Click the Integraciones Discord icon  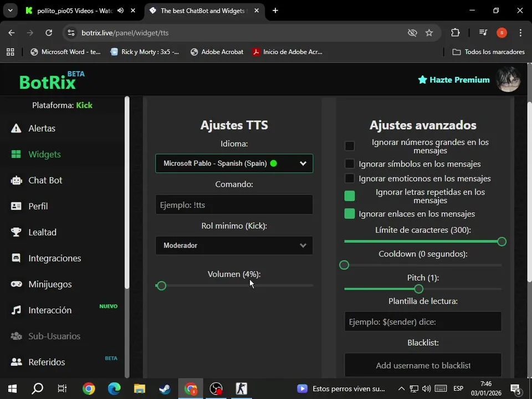click(16, 258)
